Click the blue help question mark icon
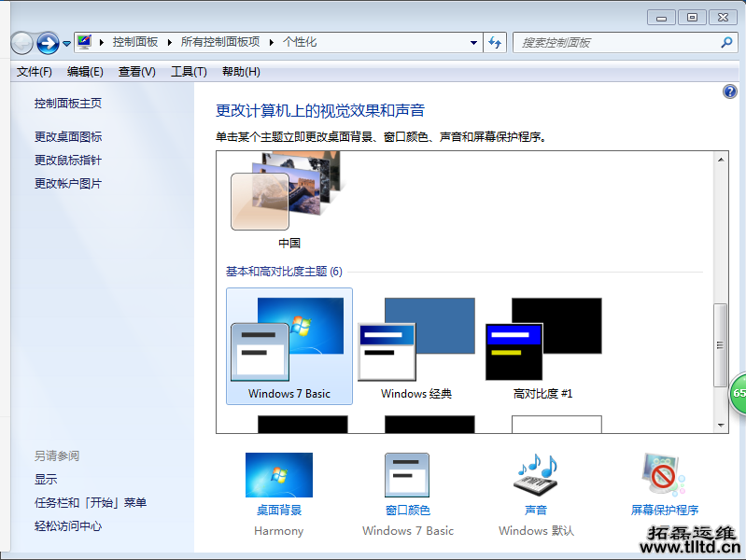 click(730, 91)
